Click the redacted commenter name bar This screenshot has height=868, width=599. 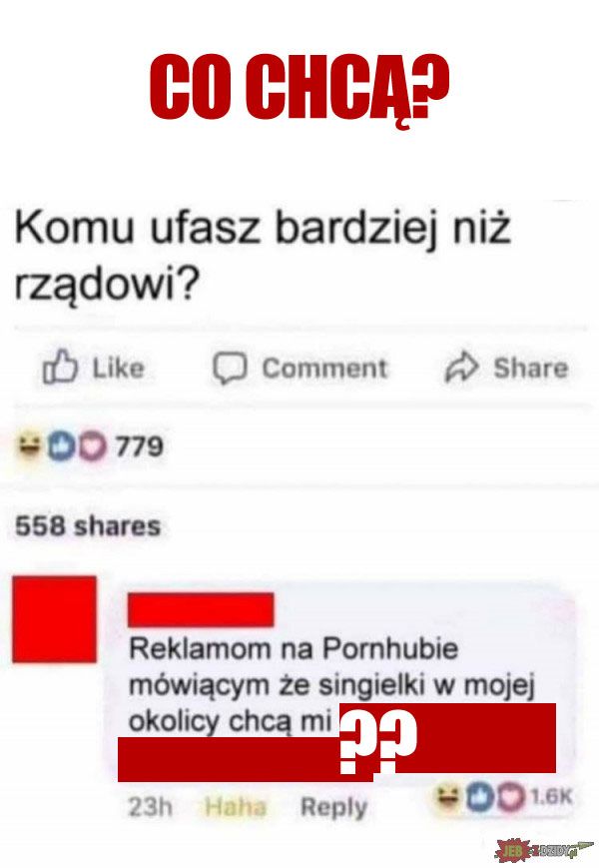pyautogui.click(x=201, y=610)
